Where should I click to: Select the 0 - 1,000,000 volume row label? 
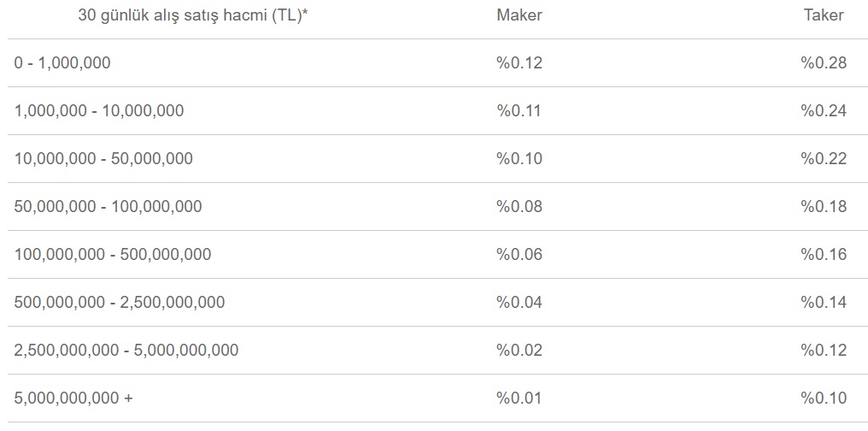point(62,62)
